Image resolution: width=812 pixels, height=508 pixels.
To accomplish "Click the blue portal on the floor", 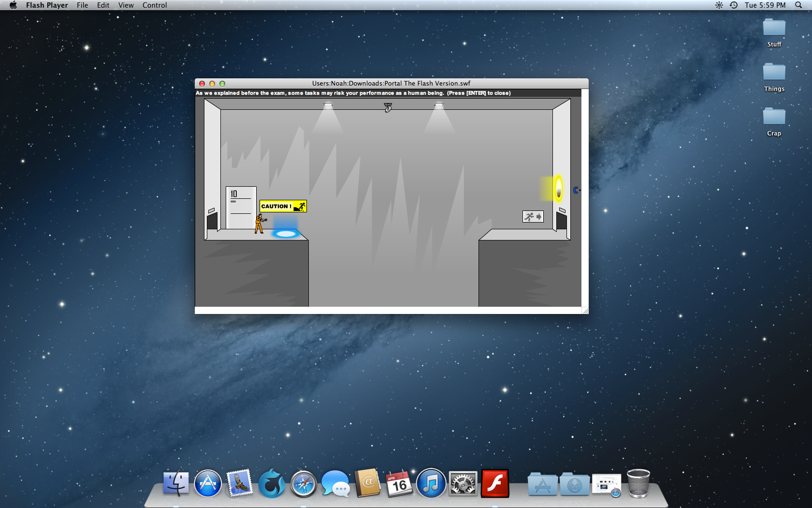I will [x=285, y=234].
